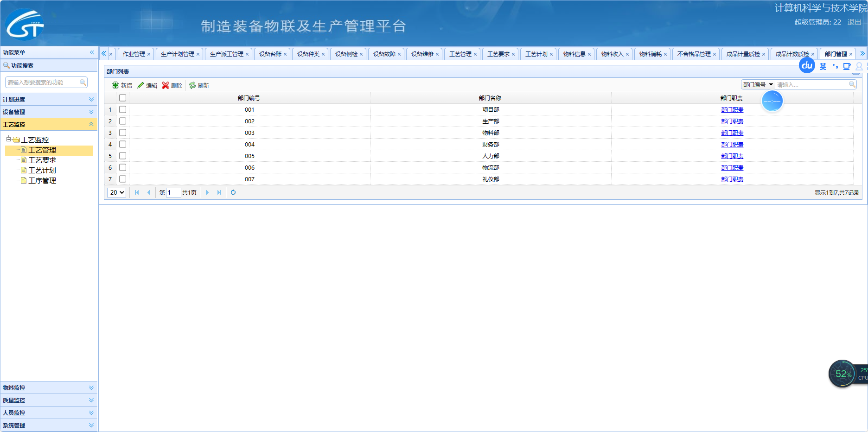Click the CPU 52% monitor widget
Viewport: 868px width, 432px height.
pos(842,374)
